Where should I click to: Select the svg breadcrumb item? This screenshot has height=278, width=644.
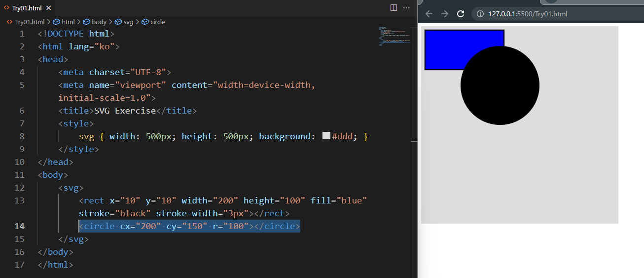click(x=124, y=22)
